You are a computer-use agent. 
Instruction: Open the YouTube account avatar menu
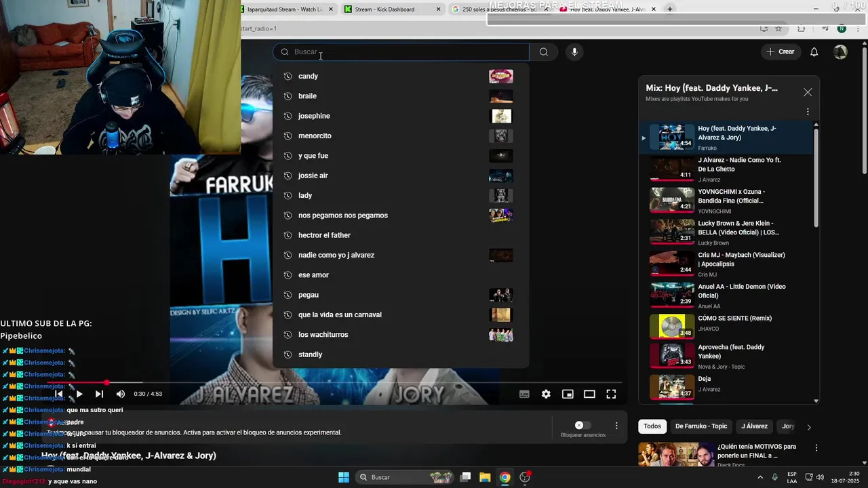click(x=840, y=52)
